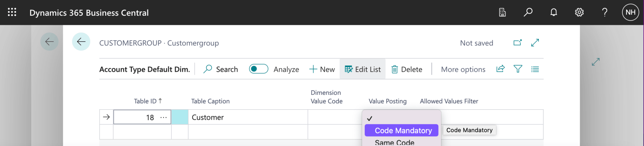644x146 pixels.
Task: Delete the selected line
Action: (407, 69)
